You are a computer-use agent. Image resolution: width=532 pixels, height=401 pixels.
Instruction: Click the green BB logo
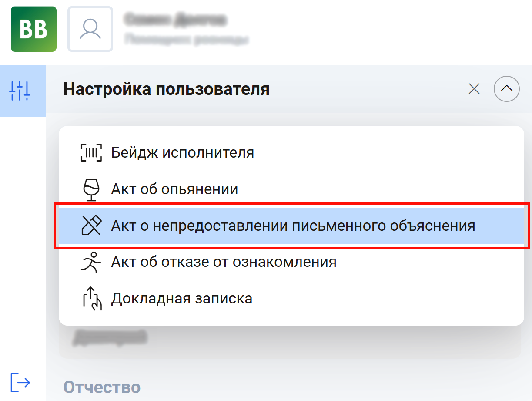click(33, 29)
